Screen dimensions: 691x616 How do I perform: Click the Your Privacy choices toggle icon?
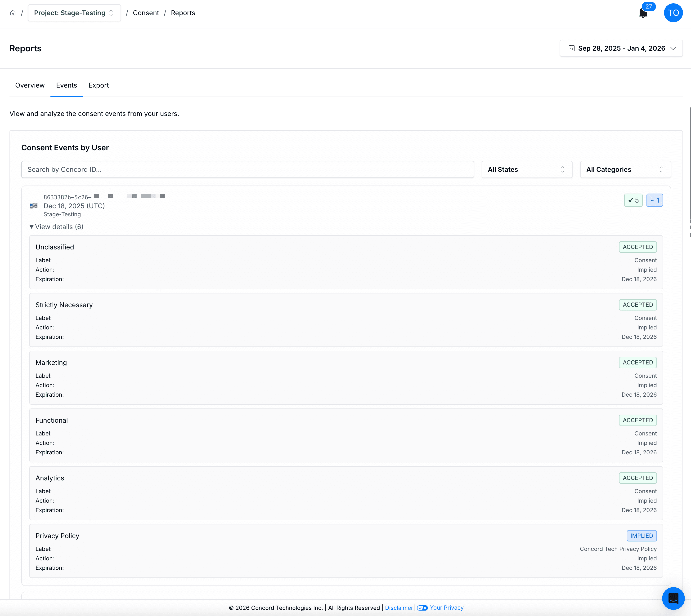coord(422,608)
